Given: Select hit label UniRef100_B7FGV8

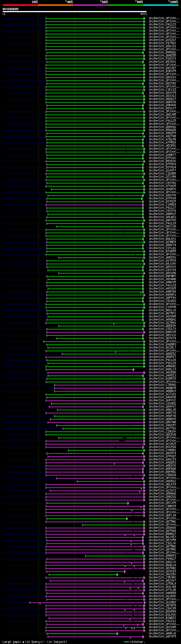Looking at the screenshot, I should click(162, 198).
